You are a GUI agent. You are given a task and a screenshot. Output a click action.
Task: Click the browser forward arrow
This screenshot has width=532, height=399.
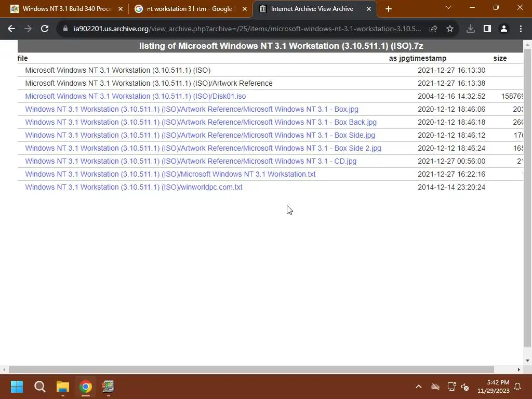pos(28,29)
